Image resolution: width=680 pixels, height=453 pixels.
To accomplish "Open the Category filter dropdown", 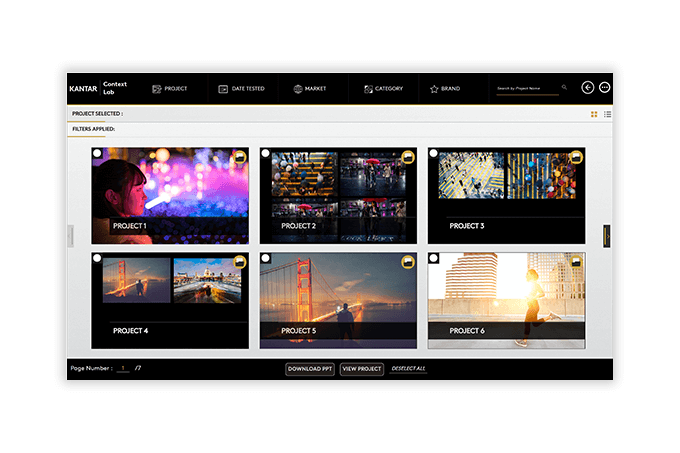I will coord(383,89).
